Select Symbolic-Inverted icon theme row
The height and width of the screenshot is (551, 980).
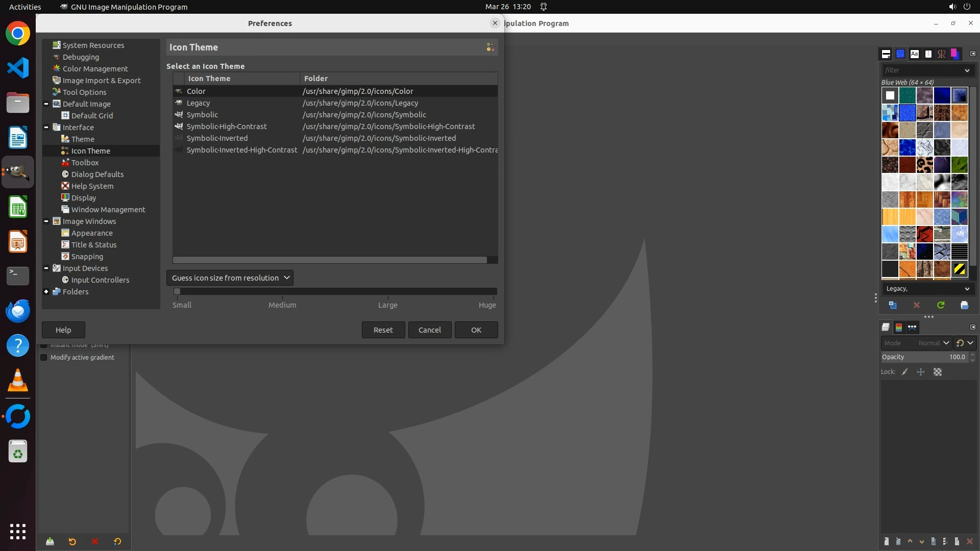[x=217, y=138]
